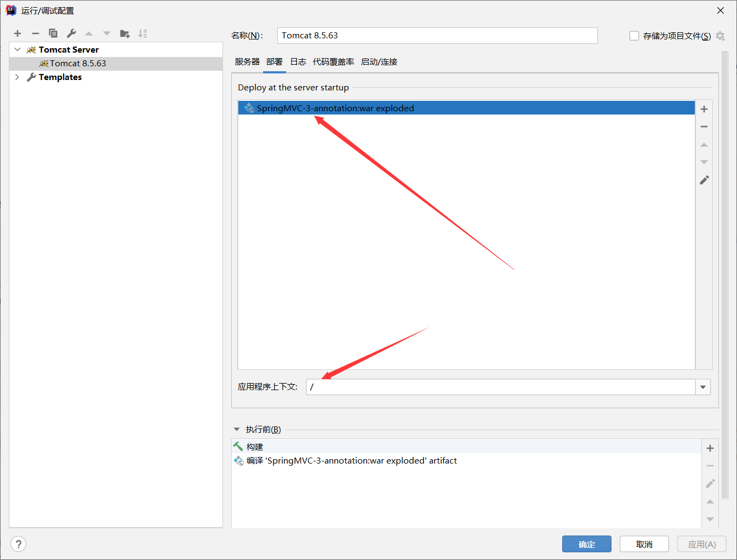Select the Tomcat Server group label
Viewport: 737px width, 560px height.
click(69, 49)
